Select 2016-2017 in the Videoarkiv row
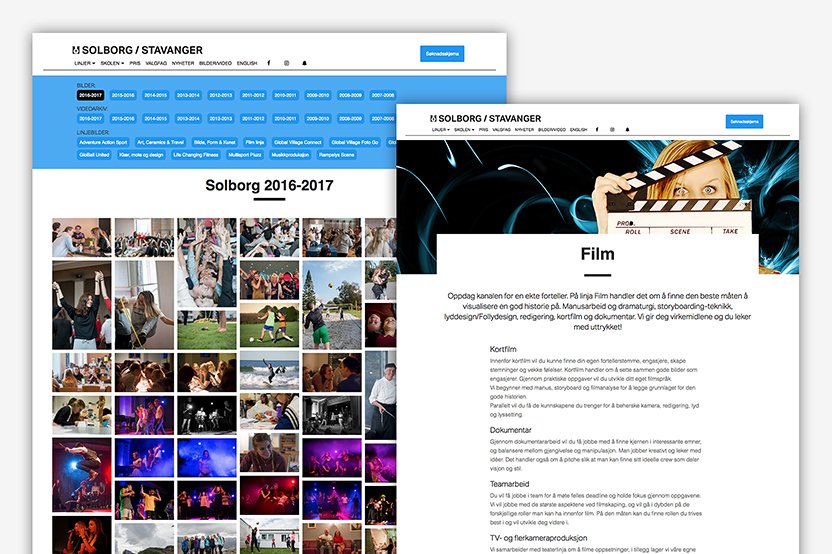This screenshot has height=554, width=832. 90,118
